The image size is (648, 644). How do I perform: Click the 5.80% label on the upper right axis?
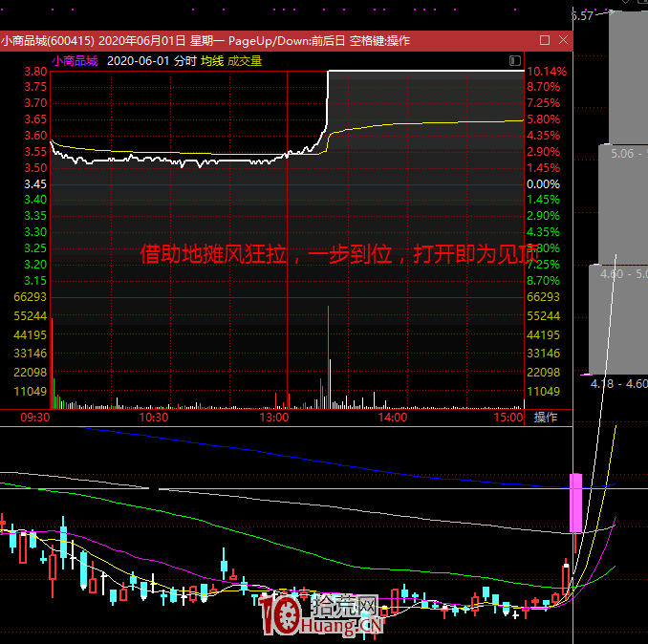[543, 119]
